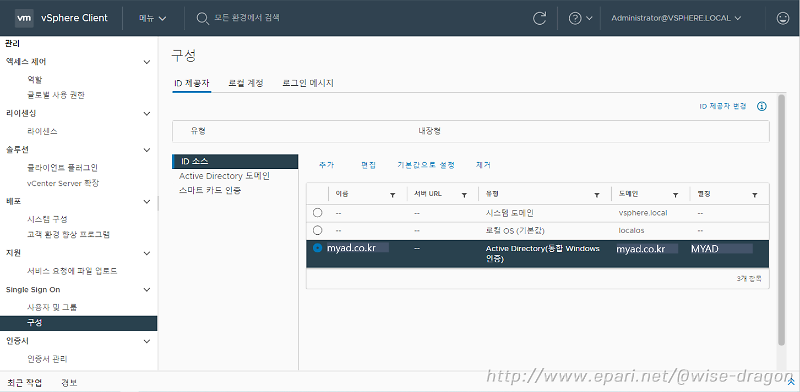Click the 편집 button
This screenshot has width=800, height=392.
tap(368, 165)
